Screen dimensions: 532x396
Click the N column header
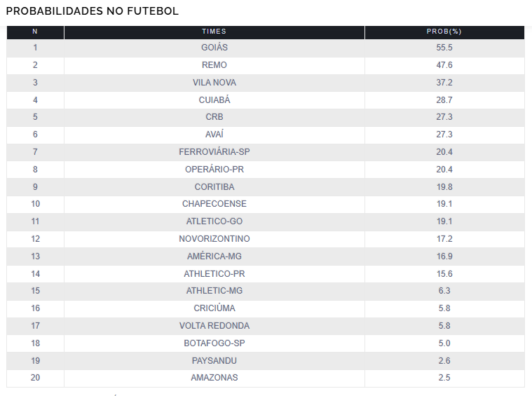35,32
